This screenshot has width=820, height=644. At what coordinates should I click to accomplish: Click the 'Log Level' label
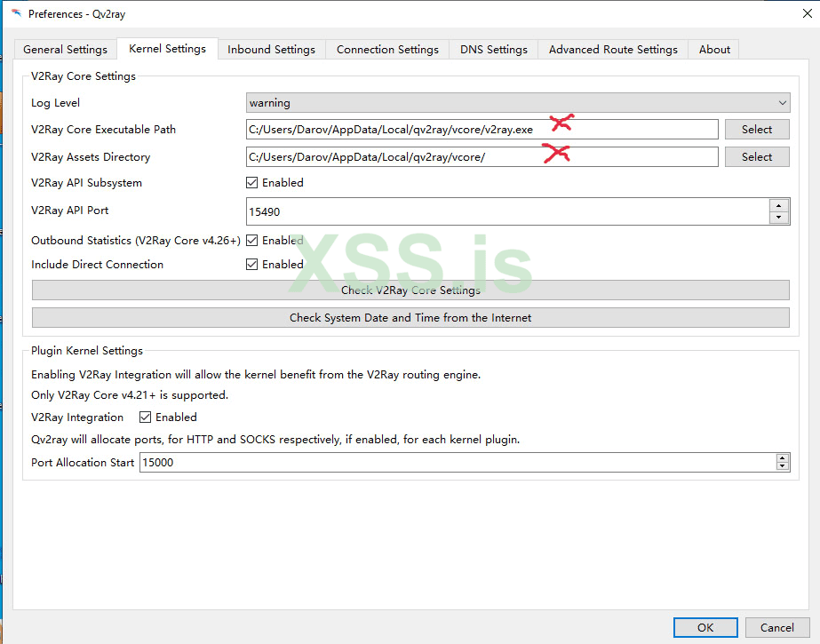pyautogui.click(x=55, y=103)
